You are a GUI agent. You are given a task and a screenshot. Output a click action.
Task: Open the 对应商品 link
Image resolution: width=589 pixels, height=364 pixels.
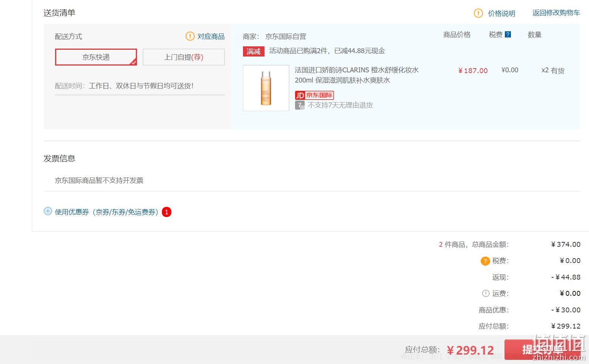[x=211, y=37]
